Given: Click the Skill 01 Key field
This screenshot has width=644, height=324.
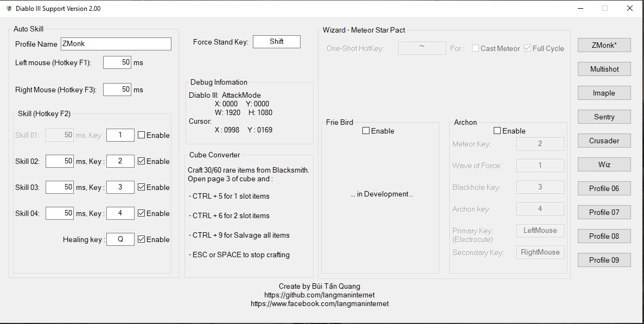Looking at the screenshot, I should click(x=120, y=135).
